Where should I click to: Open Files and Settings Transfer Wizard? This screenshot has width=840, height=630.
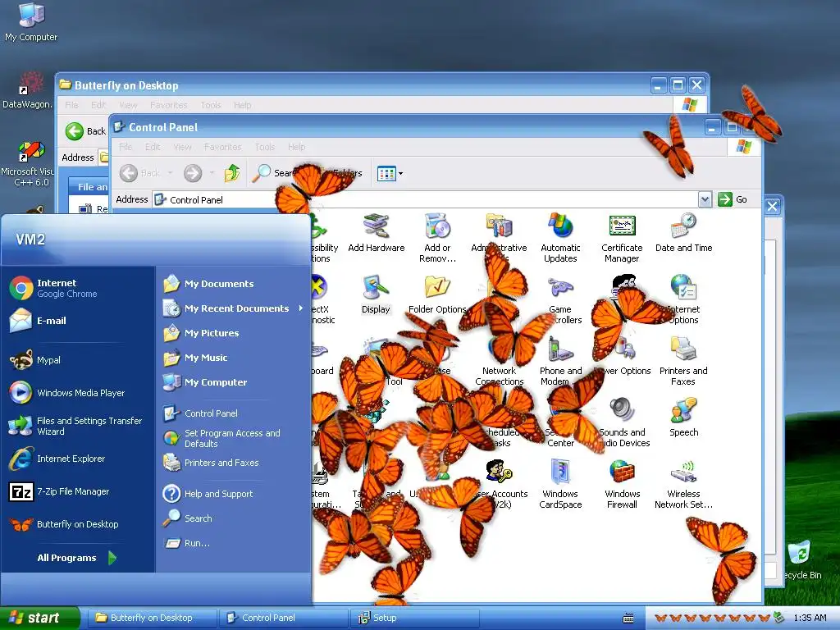[x=79, y=426]
